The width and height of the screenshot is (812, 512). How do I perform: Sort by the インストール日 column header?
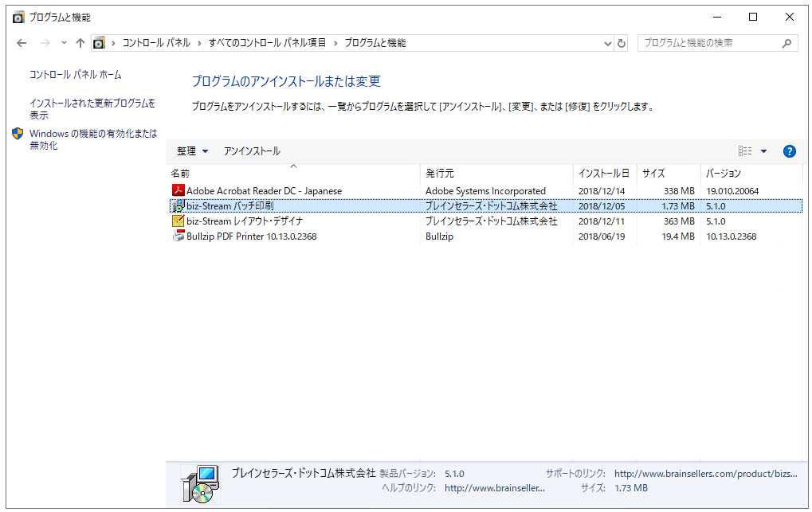tap(605, 173)
